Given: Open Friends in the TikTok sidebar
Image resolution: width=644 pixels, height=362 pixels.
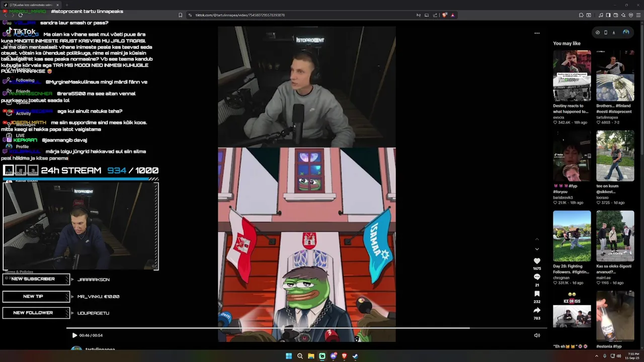Looking at the screenshot, I should [x=23, y=92].
